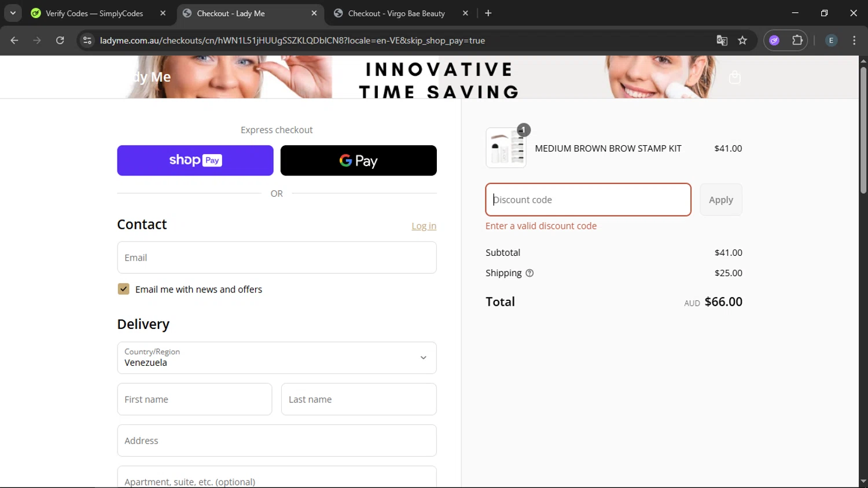The image size is (868, 488).
Task: Click the Subtotal $41.00 value
Action: pos(729,252)
